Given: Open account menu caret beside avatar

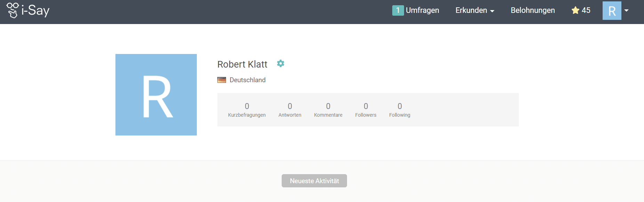Looking at the screenshot, I should 627,10.
